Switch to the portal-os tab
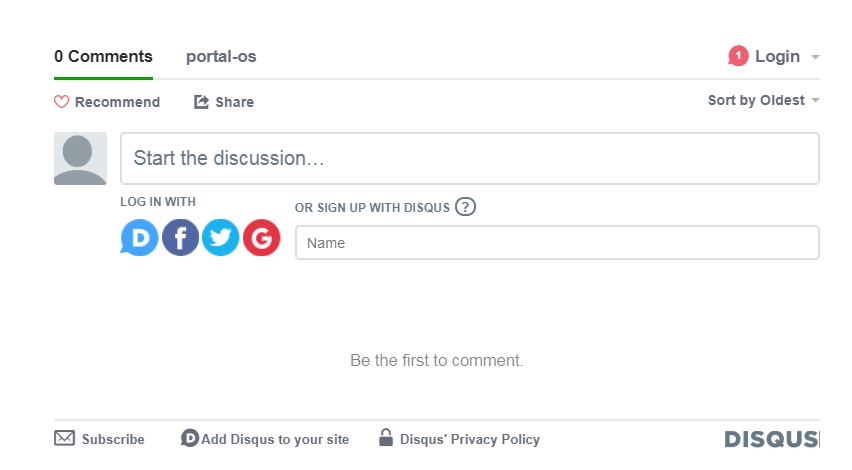Screen dimensions: 852x470 (221, 57)
